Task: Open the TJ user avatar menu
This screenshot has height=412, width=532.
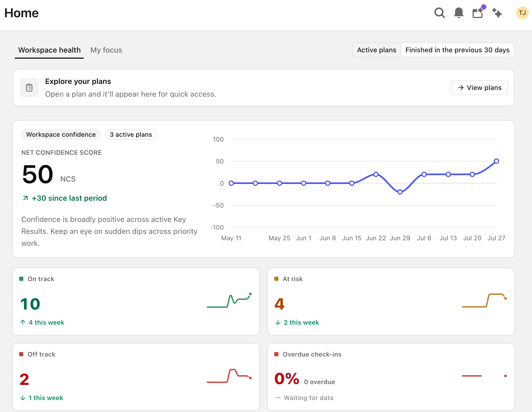Action: click(x=522, y=13)
